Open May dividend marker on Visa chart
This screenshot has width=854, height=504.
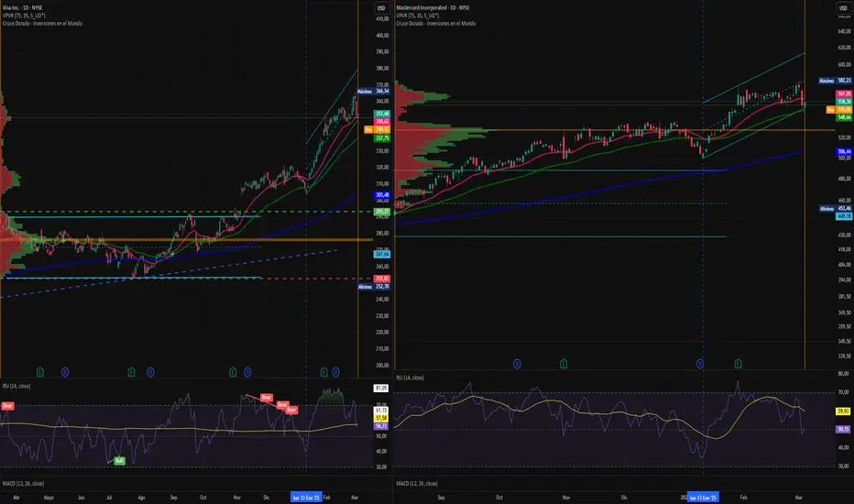tap(65, 372)
